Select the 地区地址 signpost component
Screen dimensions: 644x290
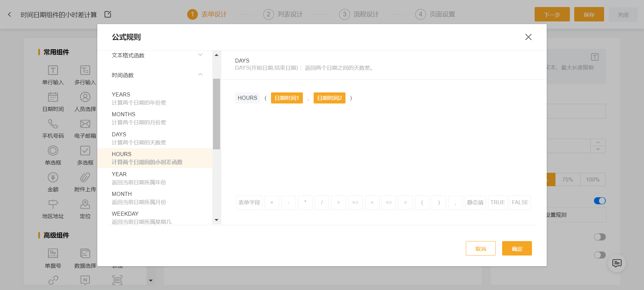(53, 204)
